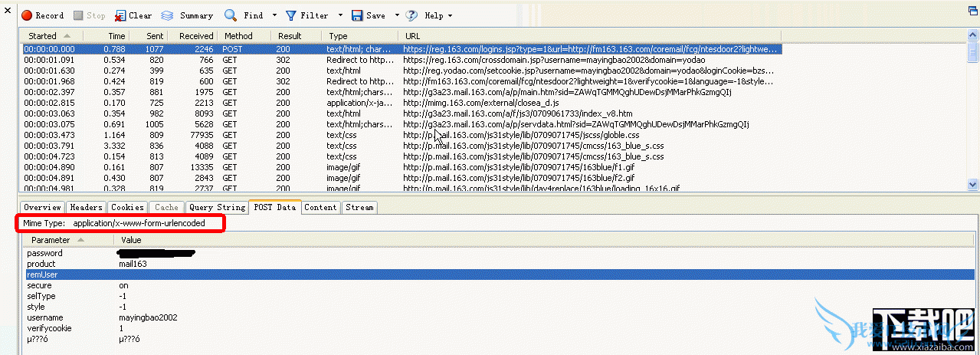Open the Filter dropdown arrow

pos(340,15)
